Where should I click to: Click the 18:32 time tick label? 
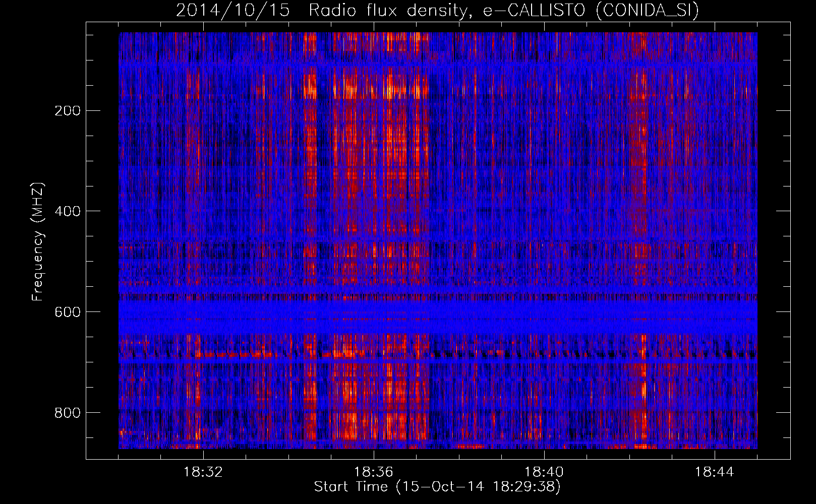coord(203,472)
